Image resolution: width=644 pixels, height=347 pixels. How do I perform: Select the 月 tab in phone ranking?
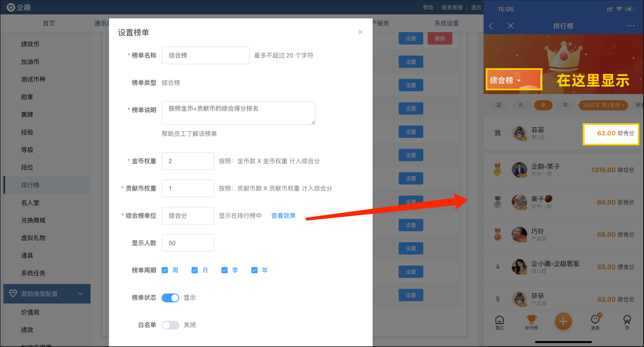click(x=521, y=105)
